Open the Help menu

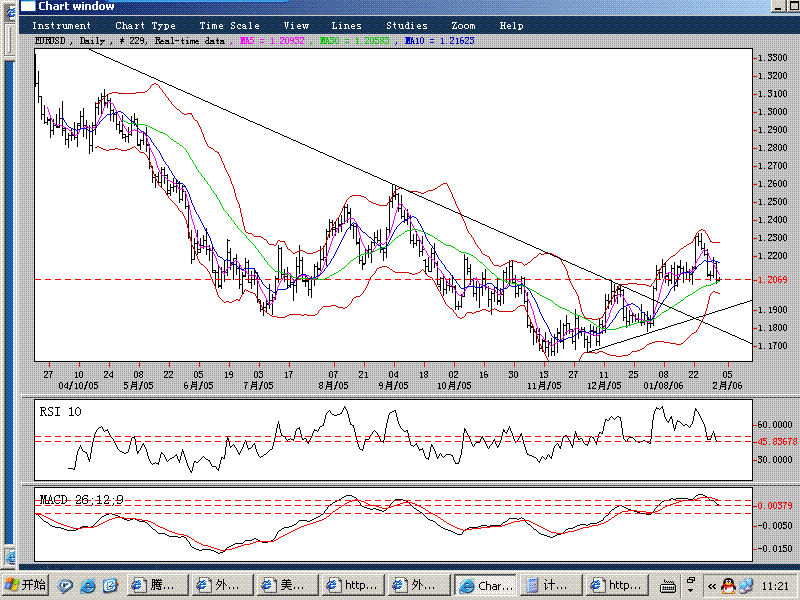511,25
